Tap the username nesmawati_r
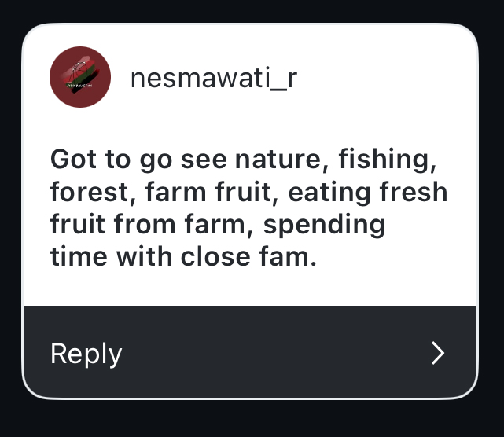The image size is (504, 437). [x=214, y=78]
